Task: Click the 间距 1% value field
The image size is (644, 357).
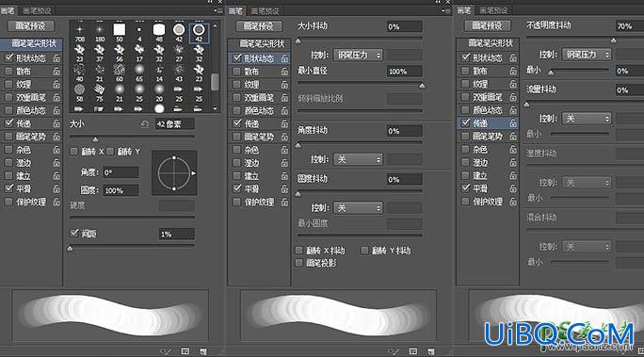Action: pyautogui.click(x=177, y=234)
